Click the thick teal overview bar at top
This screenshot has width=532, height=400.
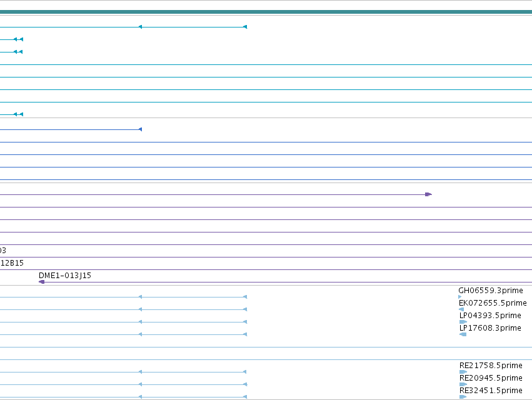pyautogui.click(x=266, y=12)
